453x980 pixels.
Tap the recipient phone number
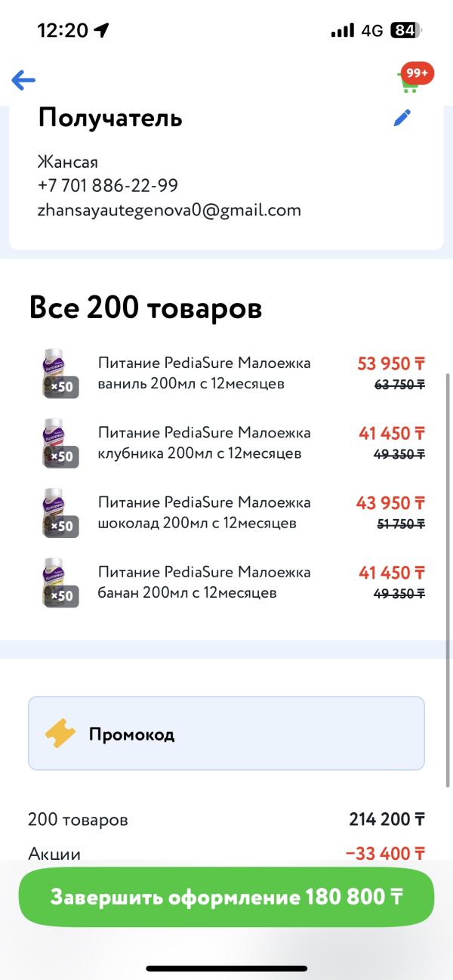click(108, 186)
